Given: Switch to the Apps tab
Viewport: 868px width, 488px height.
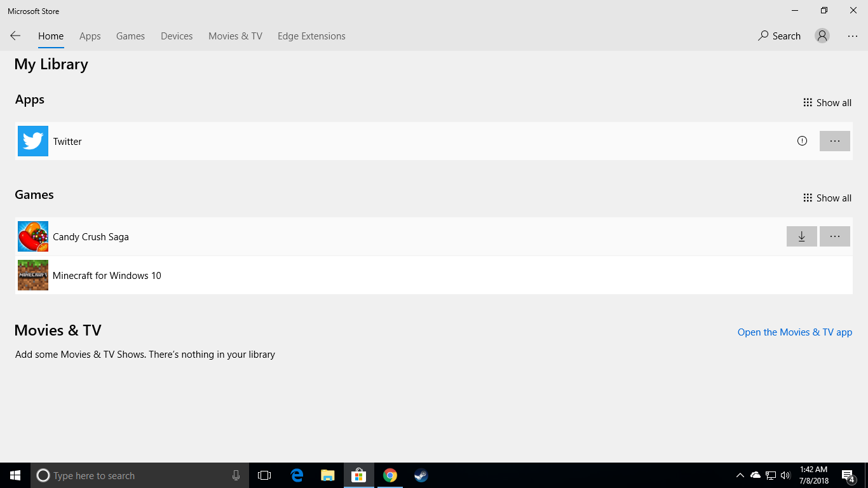Looking at the screenshot, I should 90,36.
